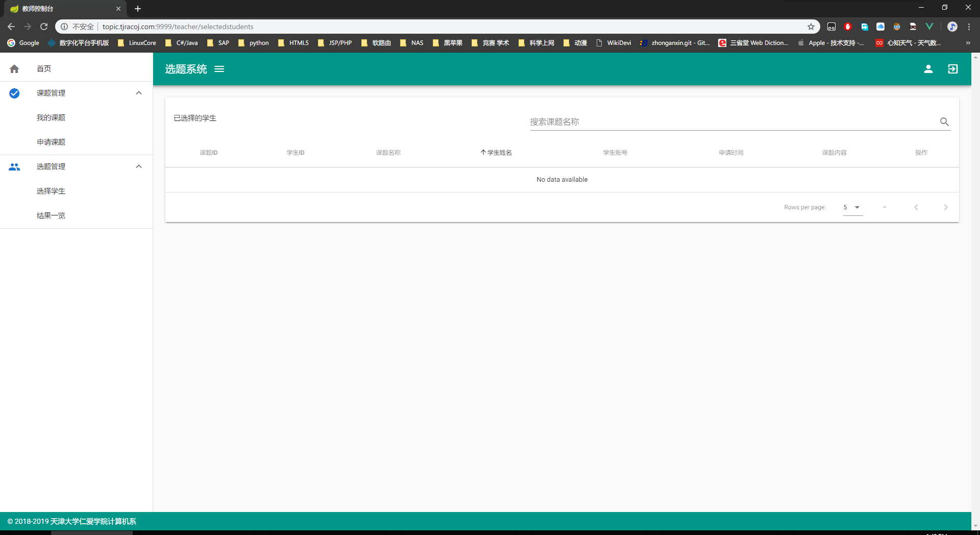Click the 选题管理 people icon
Image resolution: width=980 pixels, height=535 pixels.
point(14,166)
